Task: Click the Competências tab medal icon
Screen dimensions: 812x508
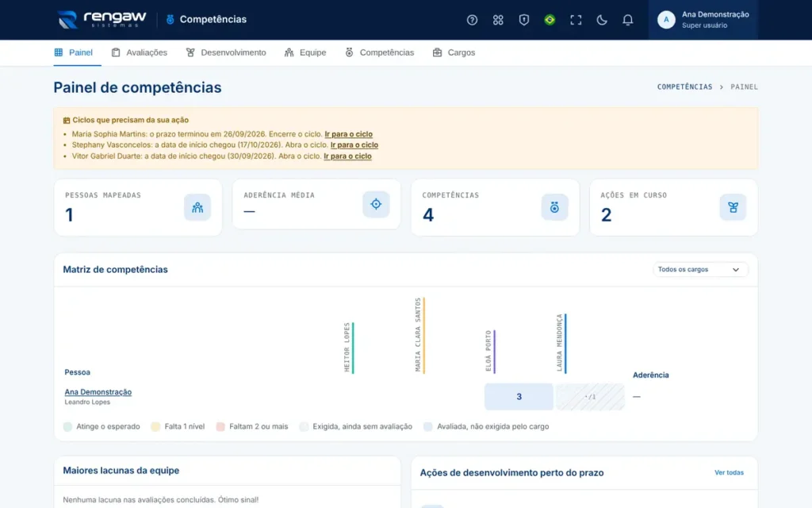Action: [x=349, y=52]
